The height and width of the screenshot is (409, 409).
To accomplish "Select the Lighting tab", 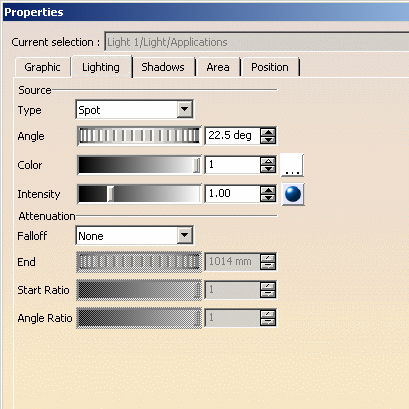I will pyautogui.click(x=101, y=67).
